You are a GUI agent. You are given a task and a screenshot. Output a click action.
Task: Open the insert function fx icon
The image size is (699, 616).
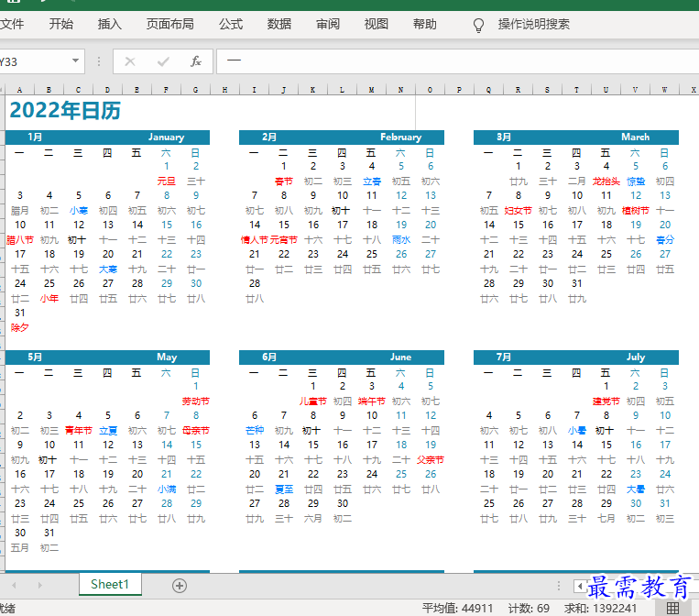point(196,61)
